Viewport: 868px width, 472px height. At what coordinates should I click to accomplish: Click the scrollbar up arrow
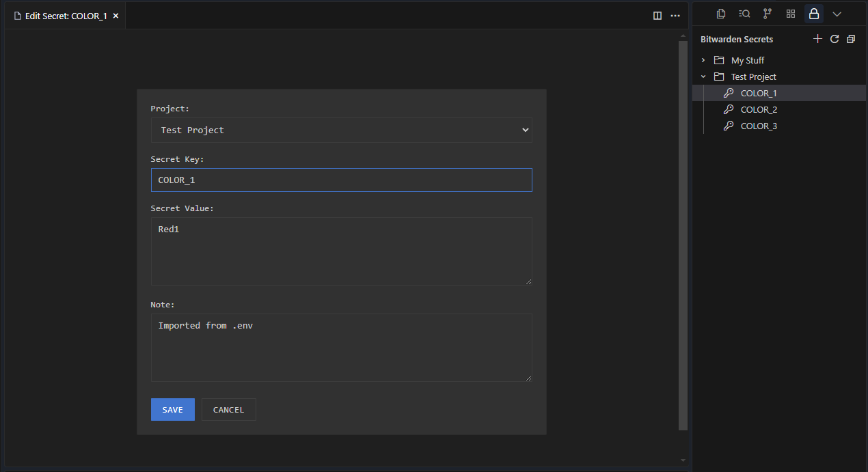click(683, 35)
